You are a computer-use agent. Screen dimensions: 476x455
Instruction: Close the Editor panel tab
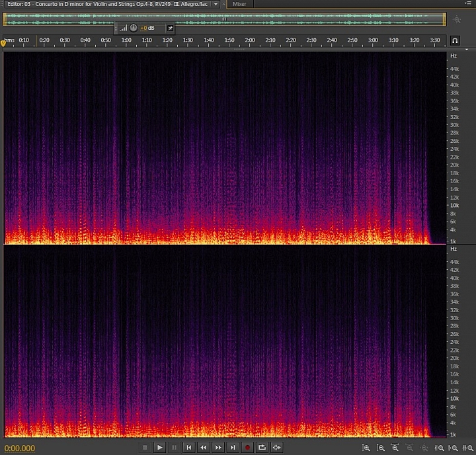coord(223,4)
